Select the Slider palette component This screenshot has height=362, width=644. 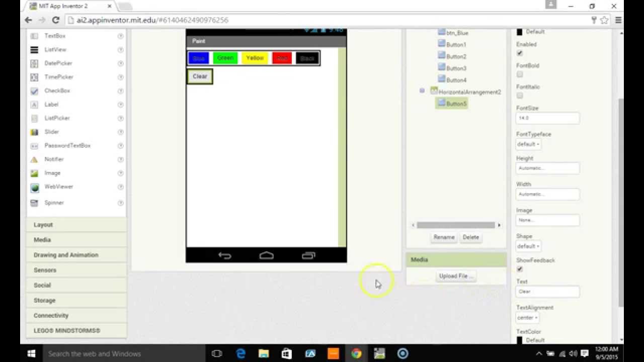click(51, 132)
